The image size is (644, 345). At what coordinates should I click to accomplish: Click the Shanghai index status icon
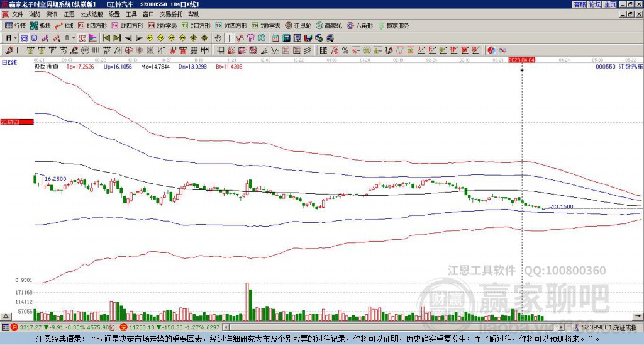click(14, 327)
